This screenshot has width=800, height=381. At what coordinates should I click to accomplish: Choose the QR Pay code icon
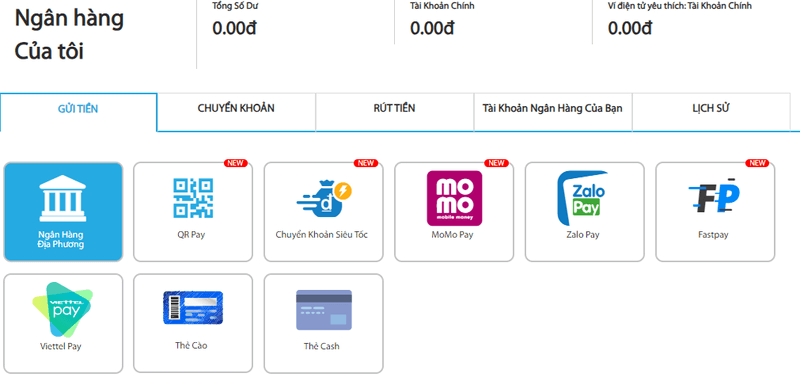click(193, 198)
